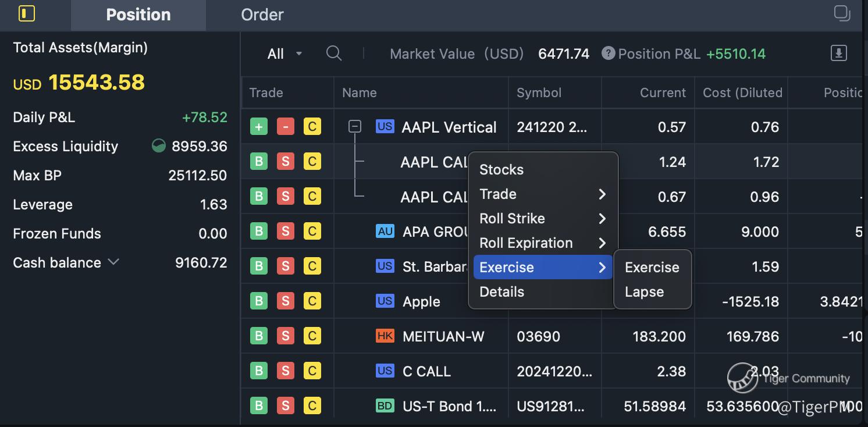Click Sell button in Apple row
The image size is (868, 427).
pos(285,301)
